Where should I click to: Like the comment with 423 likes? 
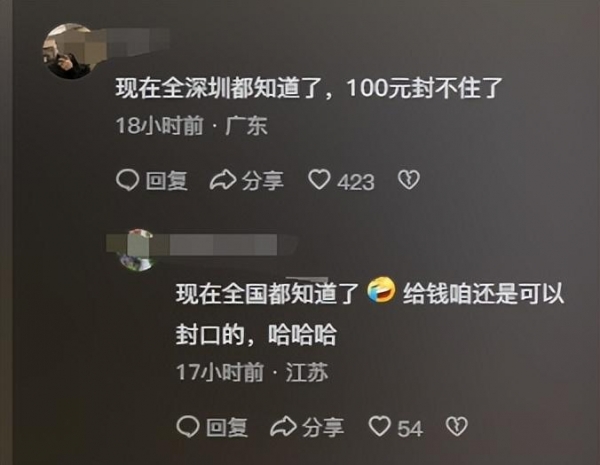[x=320, y=179]
